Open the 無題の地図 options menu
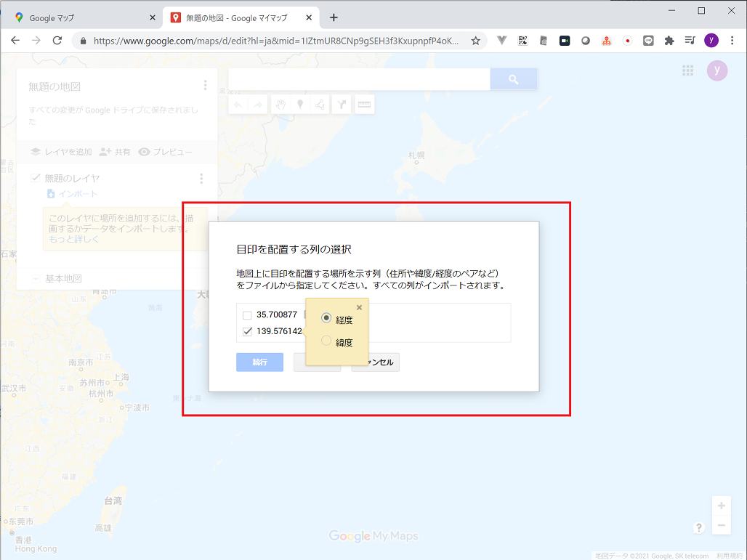Image resolution: width=747 pixels, height=560 pixels. [206, 85]
